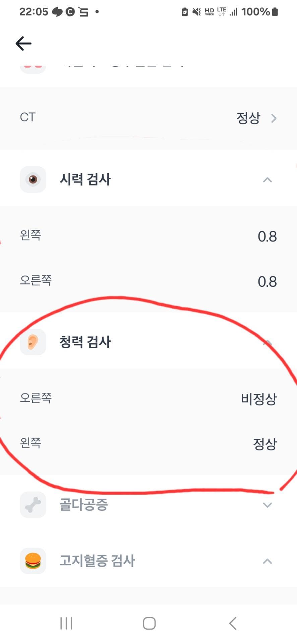
Task: Tap the ear icon for hearing test
Action: (33, 342)
